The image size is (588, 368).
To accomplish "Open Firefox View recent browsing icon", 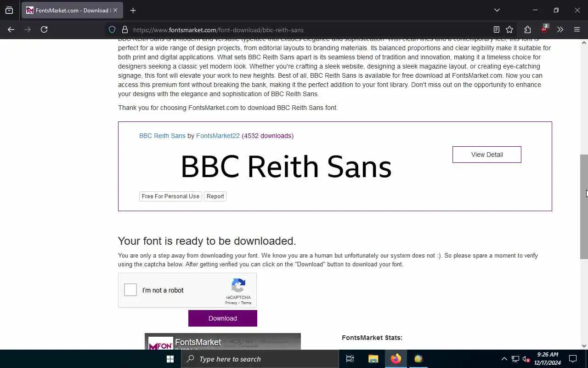I will (x=9, y=10).
